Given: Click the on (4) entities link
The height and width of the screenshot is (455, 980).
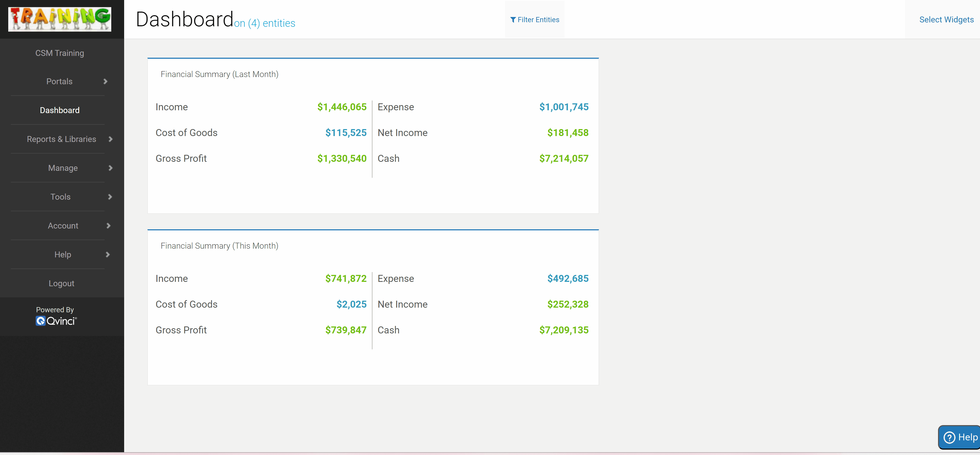Looking at the screenshot, I should pos(265,24).
